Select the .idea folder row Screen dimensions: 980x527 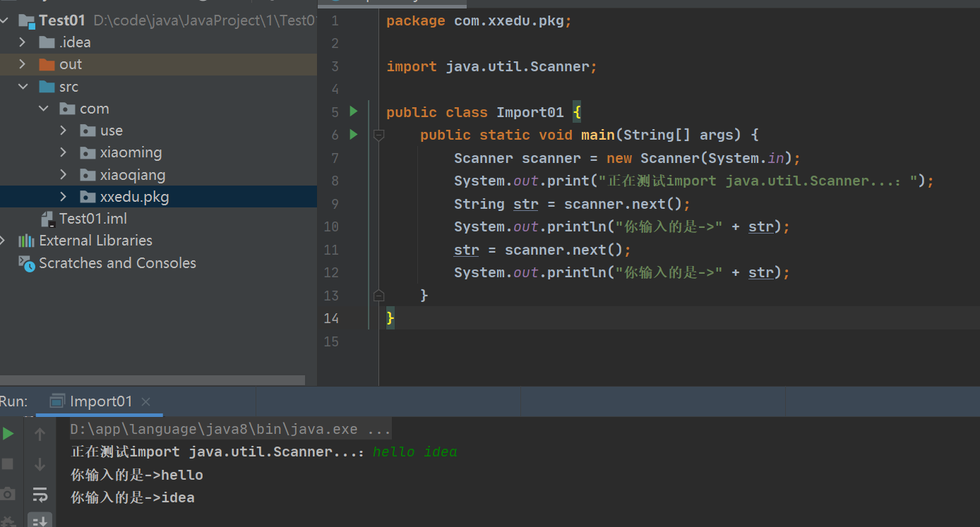click(158, 42)
